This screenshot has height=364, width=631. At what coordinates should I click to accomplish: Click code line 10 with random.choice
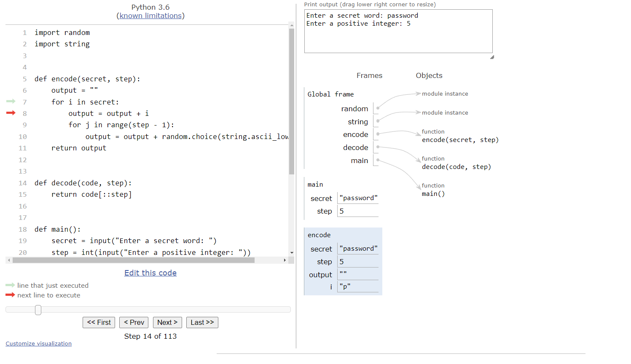[x=187, y=136]
